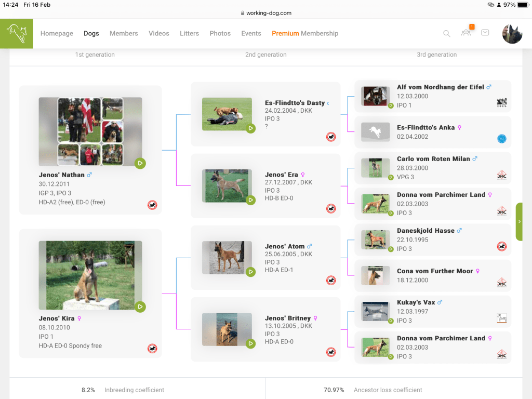Screen dimensions: 532x399
Task: Expand the green side panel arrow
Action: click(519, 221)
